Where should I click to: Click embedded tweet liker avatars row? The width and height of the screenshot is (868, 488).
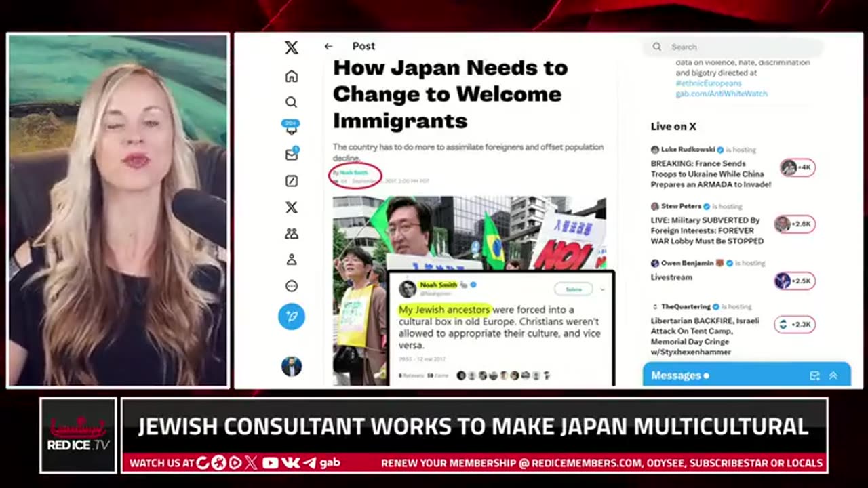coord(503,375)
